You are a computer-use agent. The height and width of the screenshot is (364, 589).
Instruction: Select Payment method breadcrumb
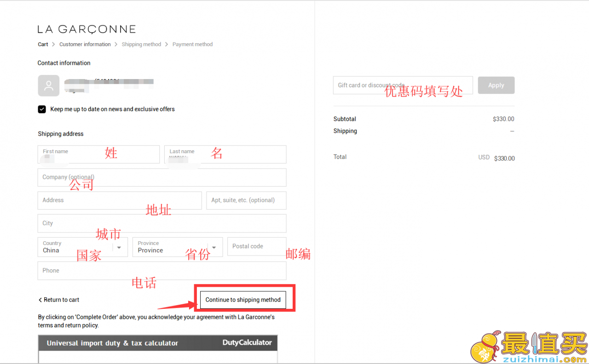192,45
